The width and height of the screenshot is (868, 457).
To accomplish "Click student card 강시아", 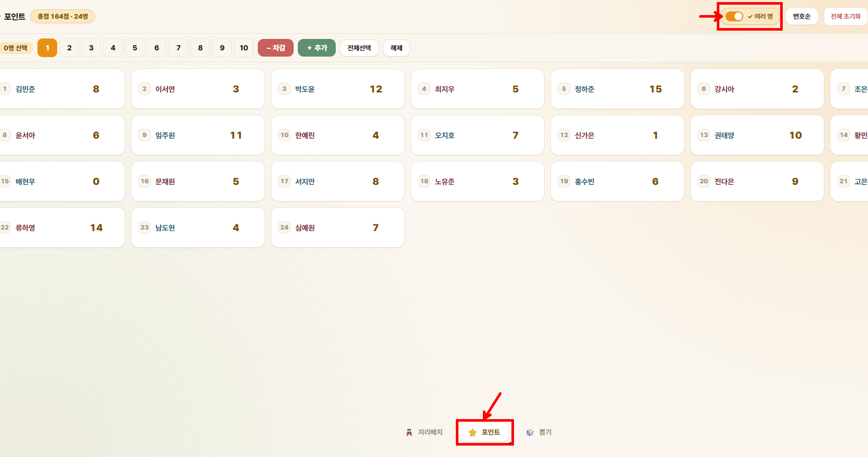I will point(757,89).
